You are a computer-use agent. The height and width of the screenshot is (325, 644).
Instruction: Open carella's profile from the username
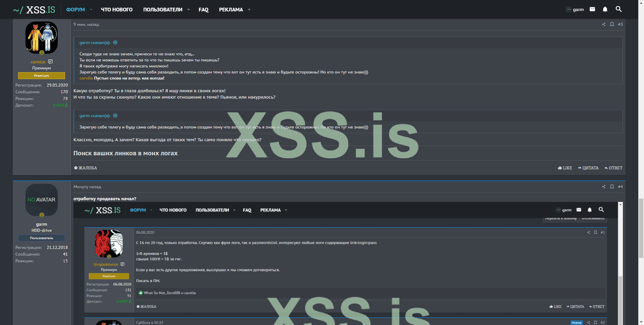click(38, 62)
